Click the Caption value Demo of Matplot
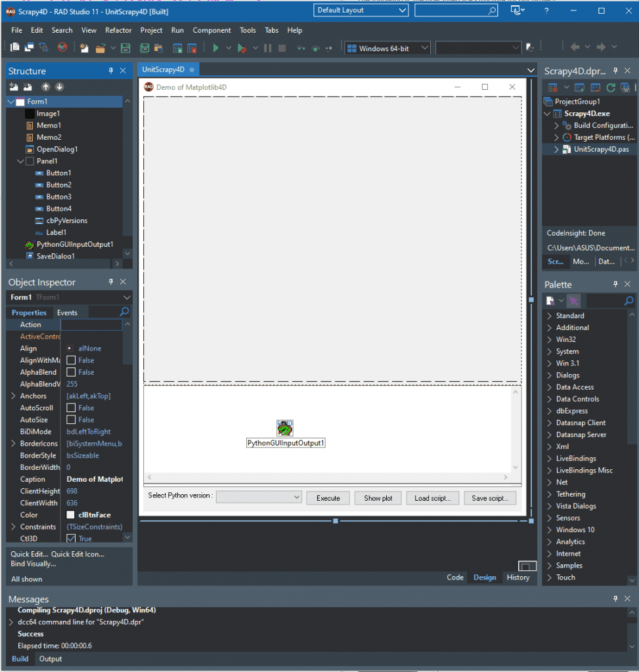 pyautogui.click(x=95, y=479)
